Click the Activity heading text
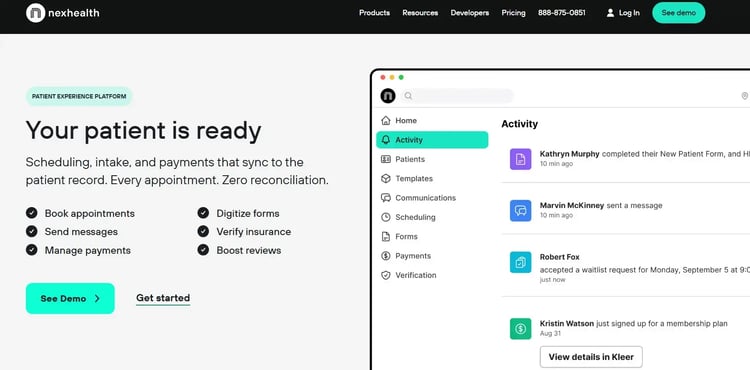The image size is (750, 370). pos(519,124)
